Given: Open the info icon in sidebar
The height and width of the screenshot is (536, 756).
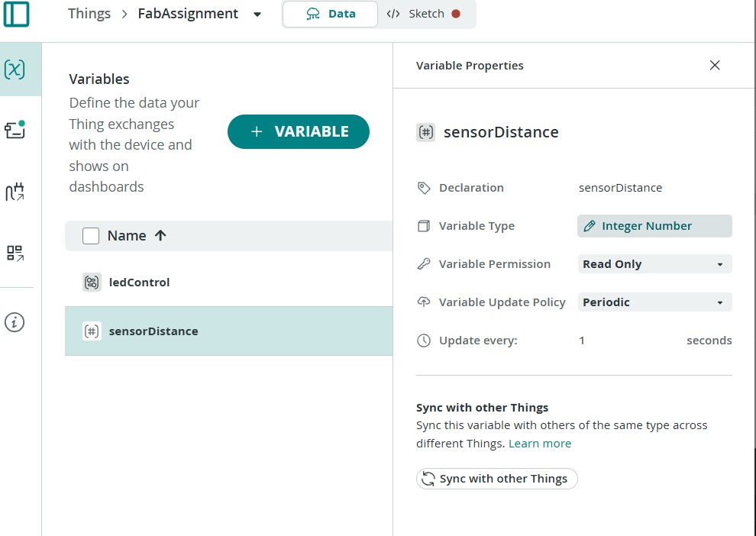Looking at the screenshot, I should point(15,322).
